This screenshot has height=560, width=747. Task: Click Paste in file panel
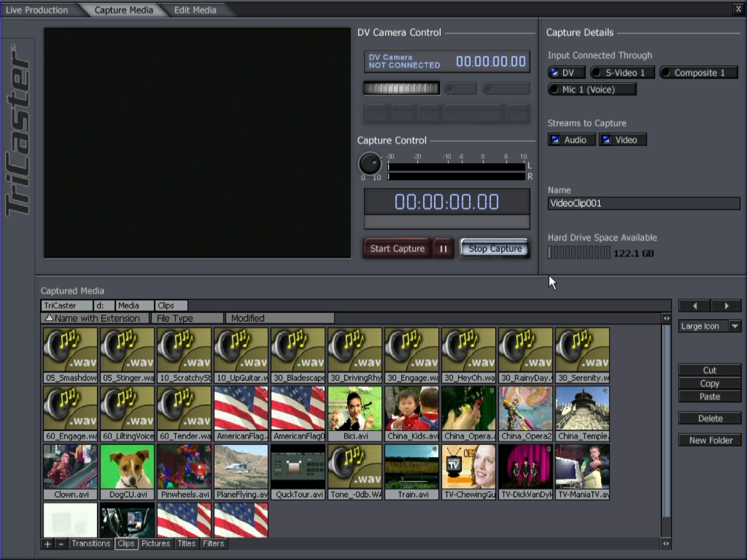coord(710,396)
